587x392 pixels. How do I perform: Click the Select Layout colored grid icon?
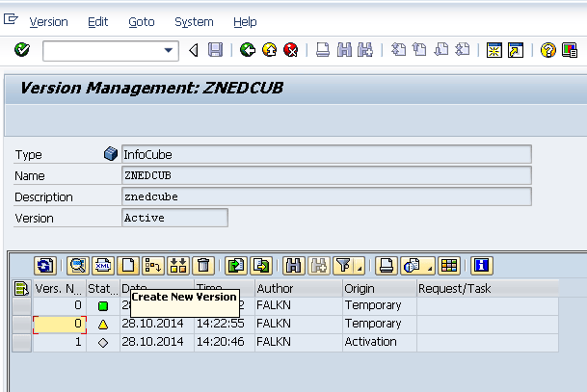449,266
